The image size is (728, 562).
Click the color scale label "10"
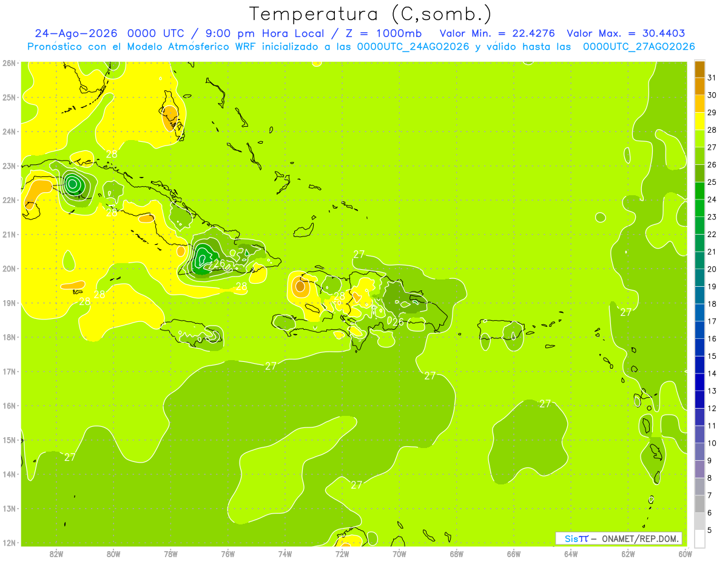(x=712, y=443)
